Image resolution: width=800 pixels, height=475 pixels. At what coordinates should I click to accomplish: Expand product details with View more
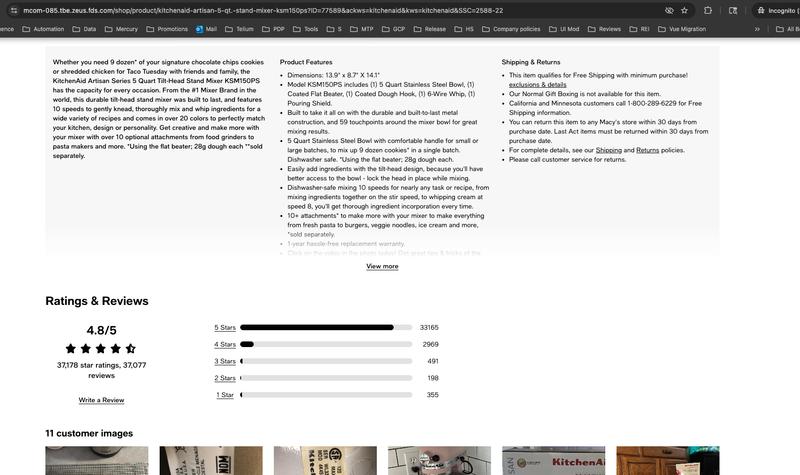tap(382, 266)
